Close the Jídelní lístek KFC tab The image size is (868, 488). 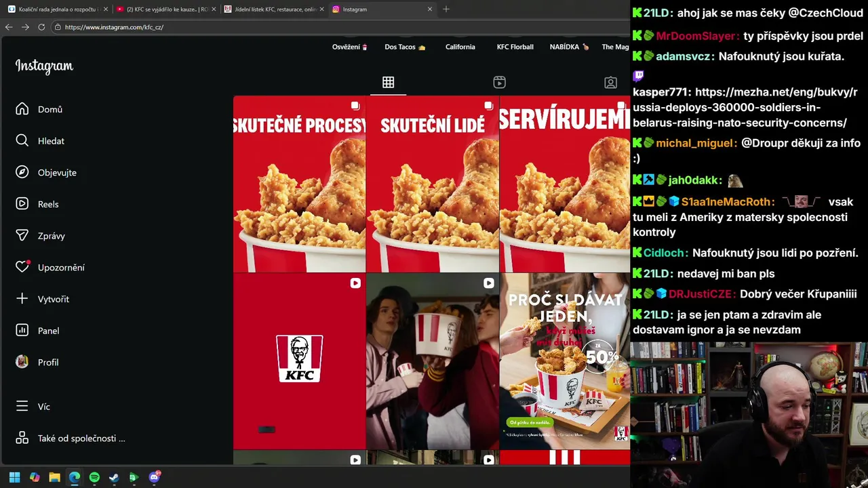[x=321, y=9]
